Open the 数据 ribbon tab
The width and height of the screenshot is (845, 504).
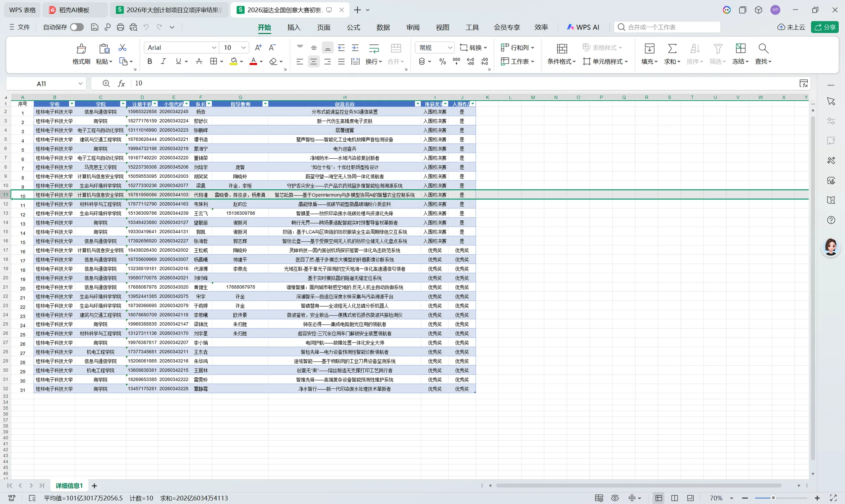383,27
